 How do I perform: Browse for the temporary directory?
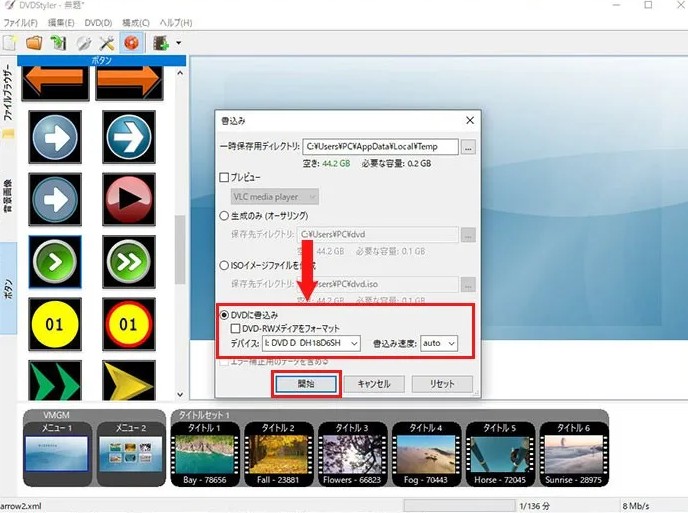click(x=468, y=147)
